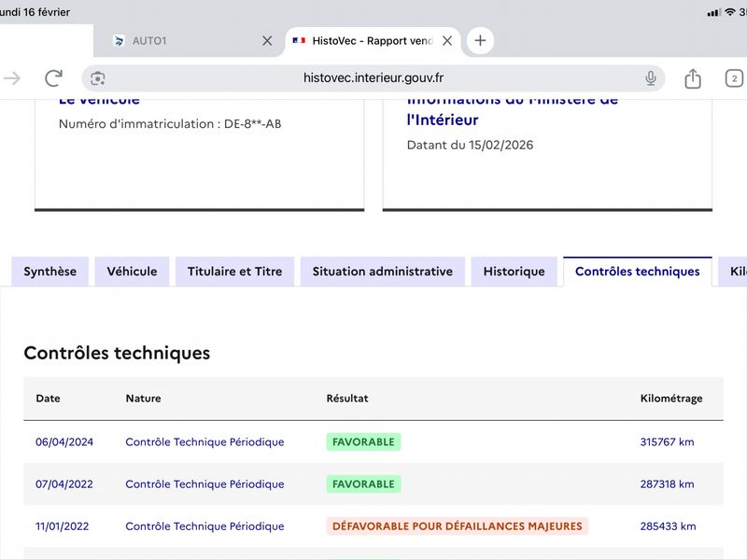
Task: Close the AUTO1 browser tab
Action: pyautogui.click(x=267, y=41)
